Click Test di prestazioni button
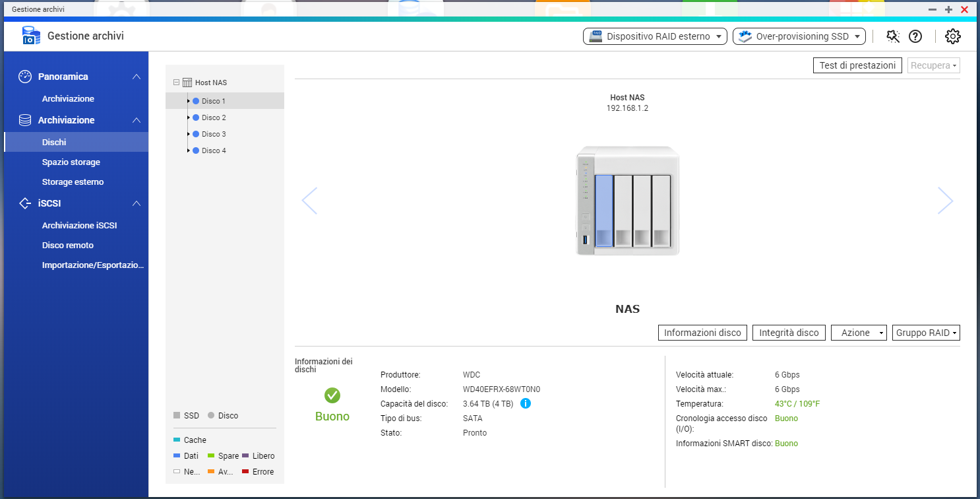 [857, 65]
